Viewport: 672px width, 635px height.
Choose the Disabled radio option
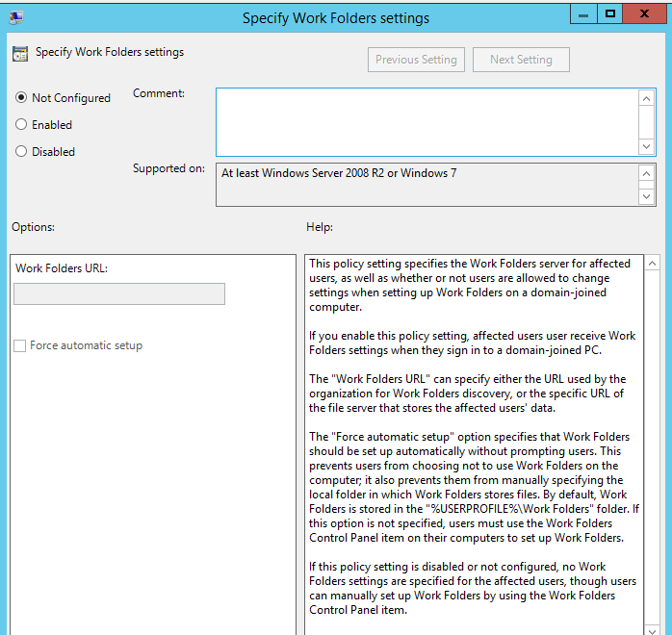pos(21,152)
